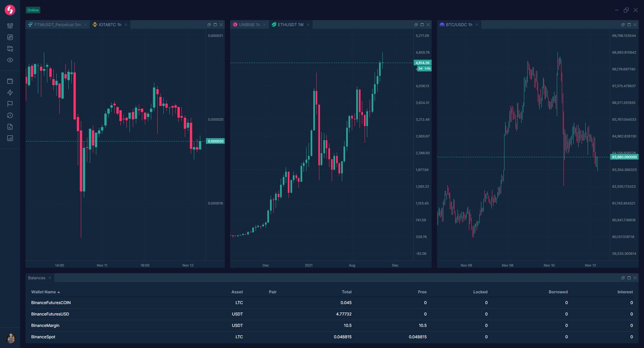Close the IOTABTC chart panel
This screenshot has width=644, height=348.
pyautogui.click(x=221, y=25)
